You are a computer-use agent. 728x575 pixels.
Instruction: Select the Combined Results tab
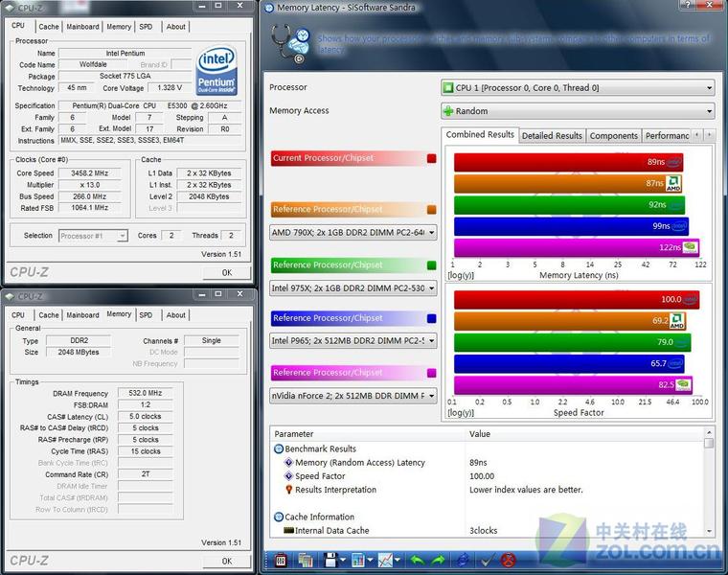[x=480, y=134]
